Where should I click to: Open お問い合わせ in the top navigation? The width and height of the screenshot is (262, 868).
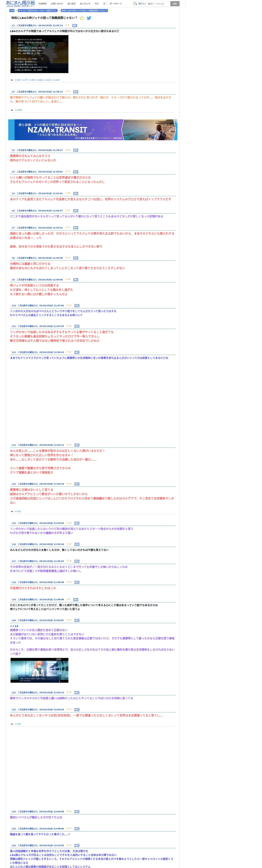point(57,4)
